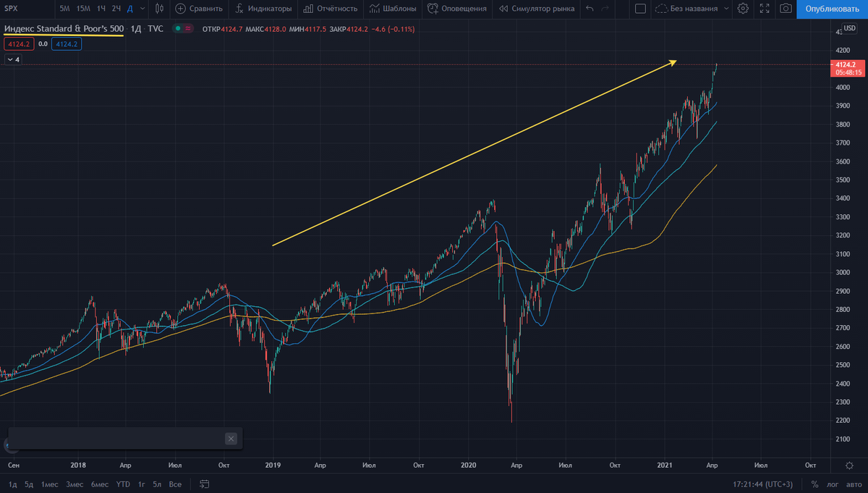Viewport: 868px width, 493px height.
Task: Select the 2Ч timeframe
Action: [x=116, y=9]
